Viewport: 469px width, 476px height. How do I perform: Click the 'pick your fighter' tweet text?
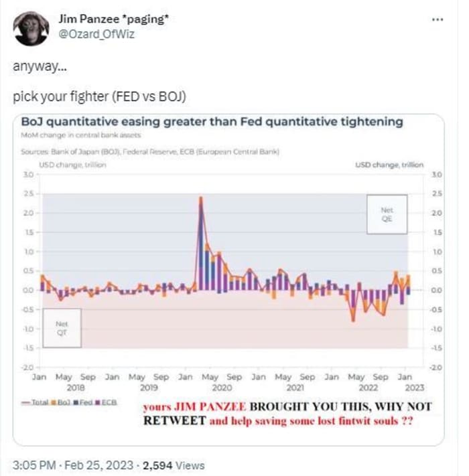[99, 96]
